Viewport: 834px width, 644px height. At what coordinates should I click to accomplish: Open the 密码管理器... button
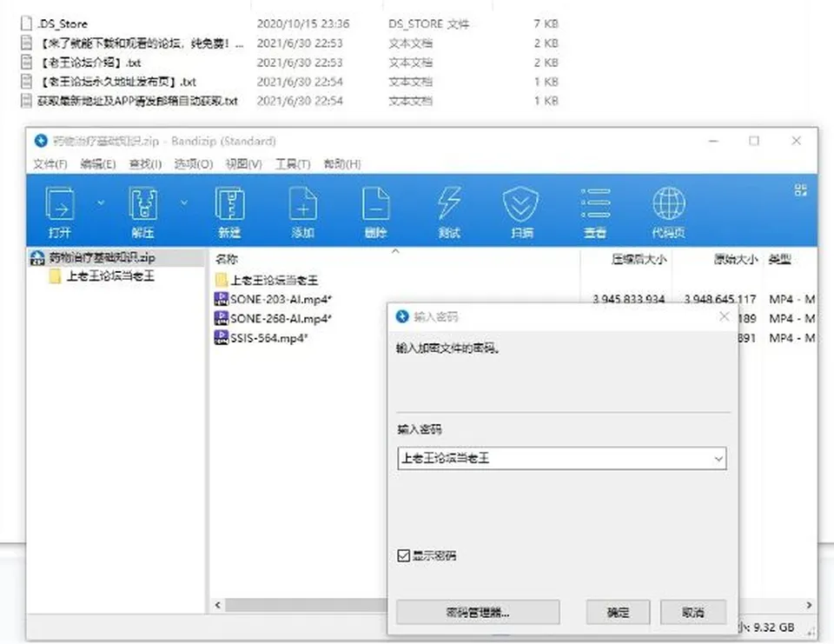[478, 613]
